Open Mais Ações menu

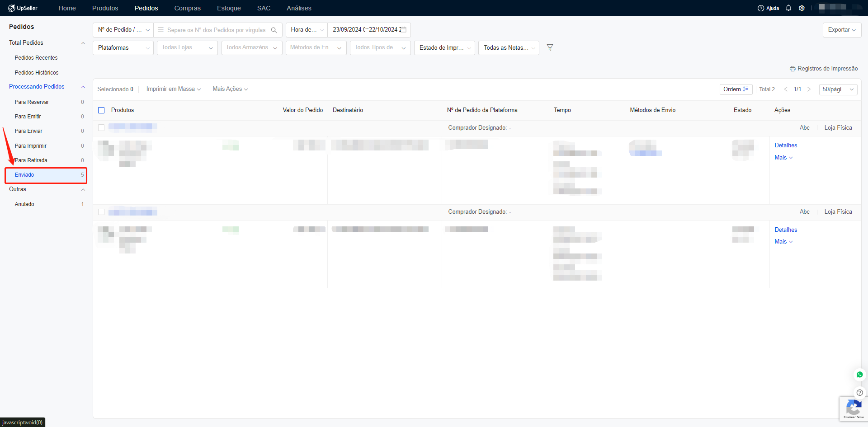tap(230, 89)
